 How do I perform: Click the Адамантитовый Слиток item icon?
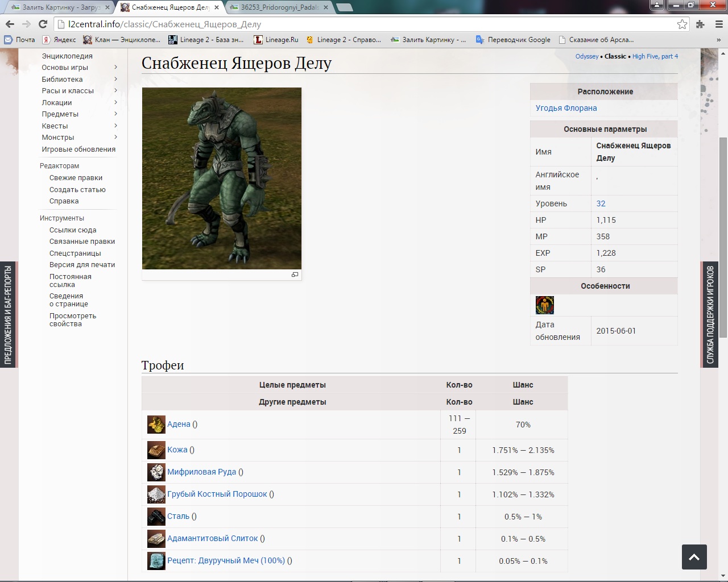coord(156,538)
